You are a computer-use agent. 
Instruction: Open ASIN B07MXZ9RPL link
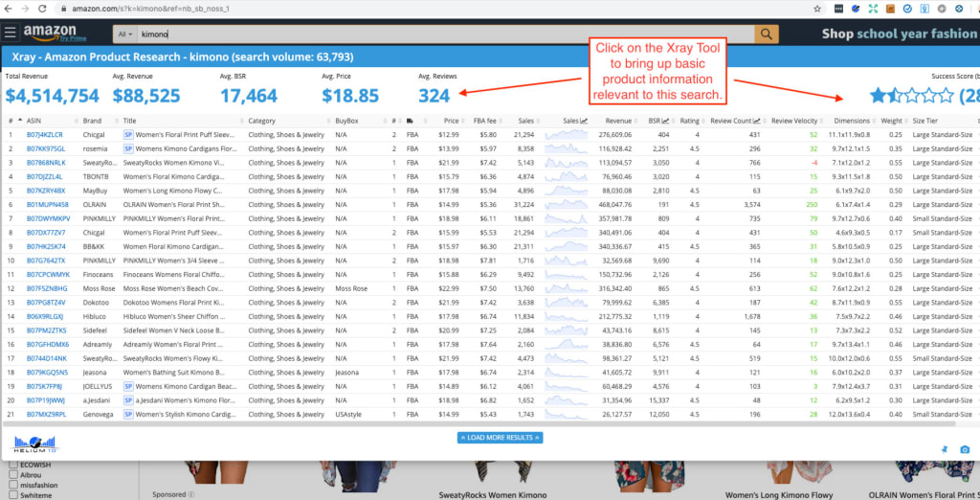(46, 414)
